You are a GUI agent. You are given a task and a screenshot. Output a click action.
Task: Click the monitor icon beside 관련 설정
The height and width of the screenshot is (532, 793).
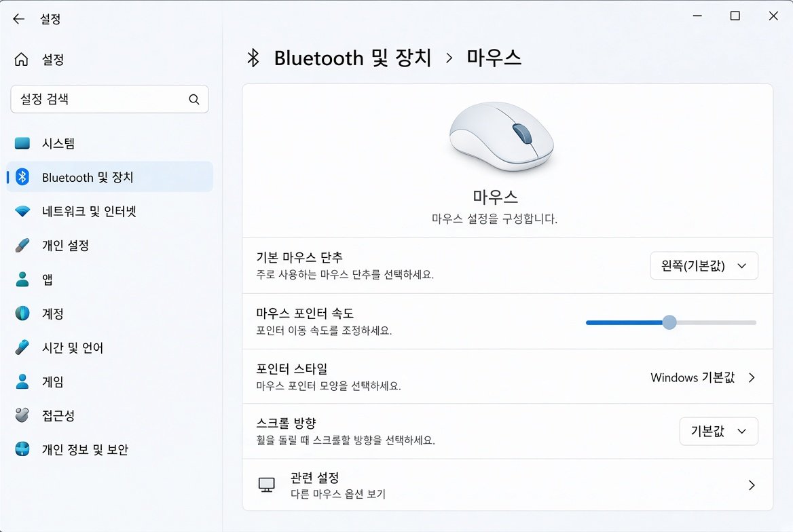coord(267,485)
